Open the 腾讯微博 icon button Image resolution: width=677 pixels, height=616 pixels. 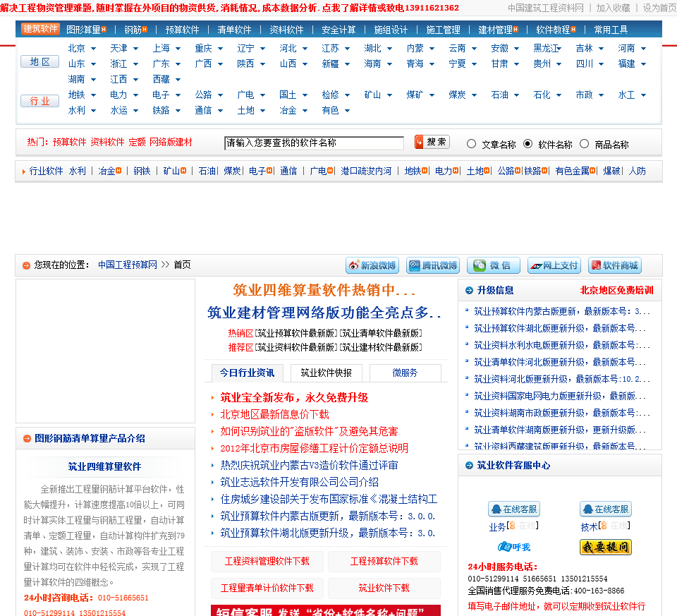click(433, 265)
